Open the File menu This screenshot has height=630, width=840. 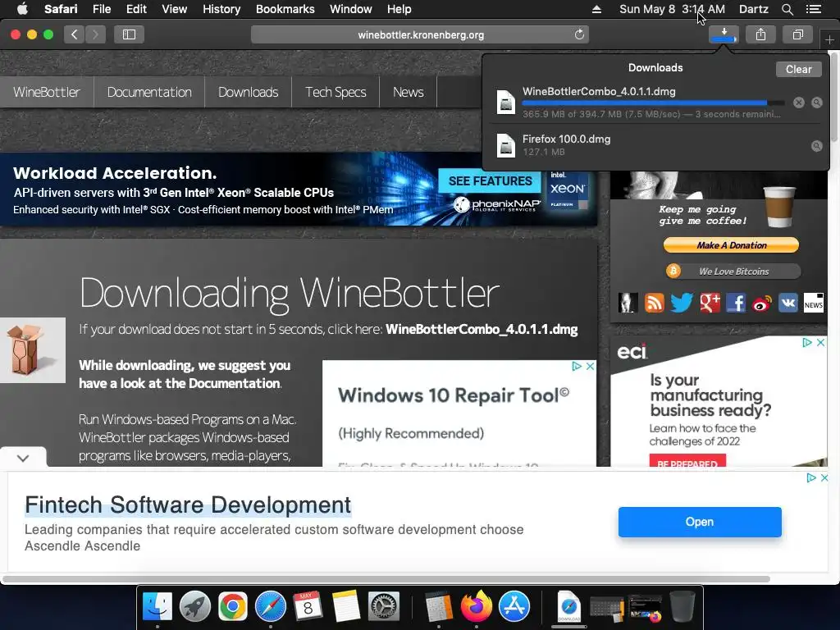pos(102,9)
